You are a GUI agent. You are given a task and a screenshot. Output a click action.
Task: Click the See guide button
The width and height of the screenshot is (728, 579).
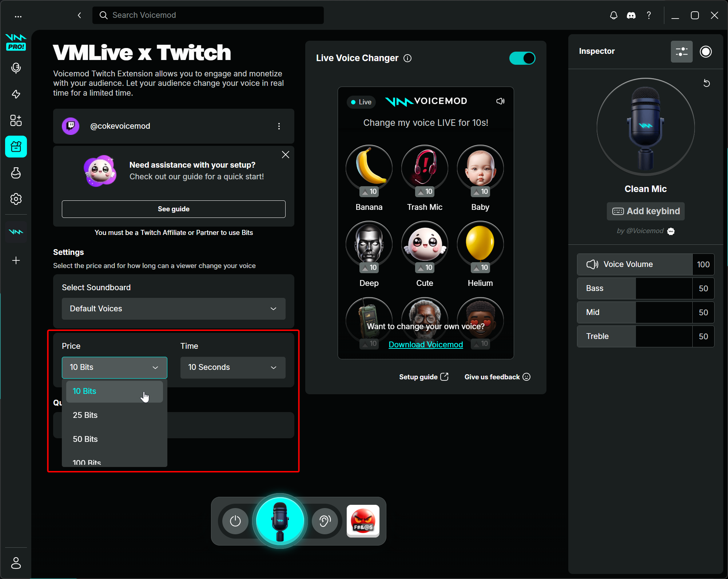(x=174, y=209)
